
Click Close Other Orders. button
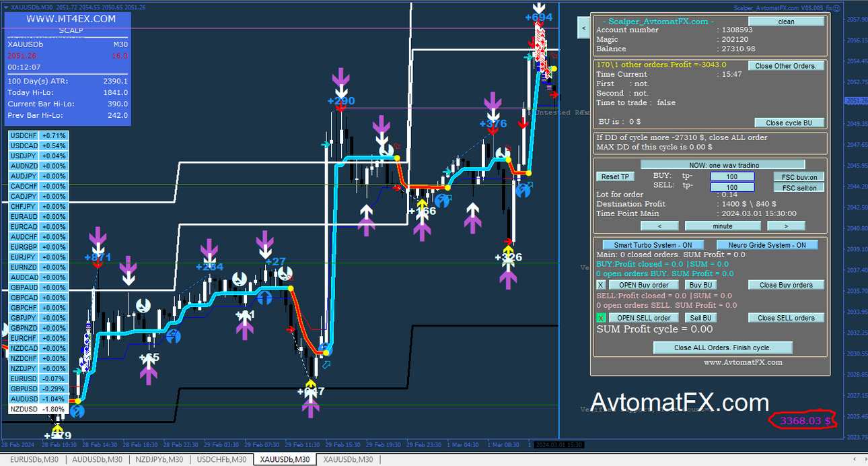(786, 66)
